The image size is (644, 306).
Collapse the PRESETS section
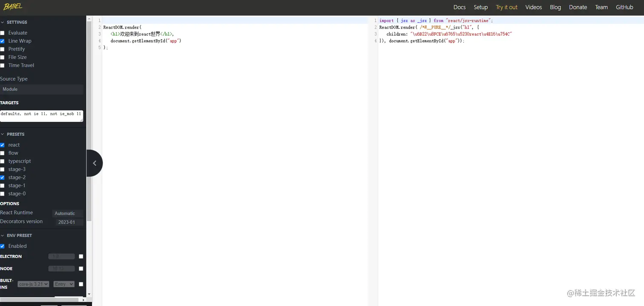pyautogui.click(x=3, y=134)
